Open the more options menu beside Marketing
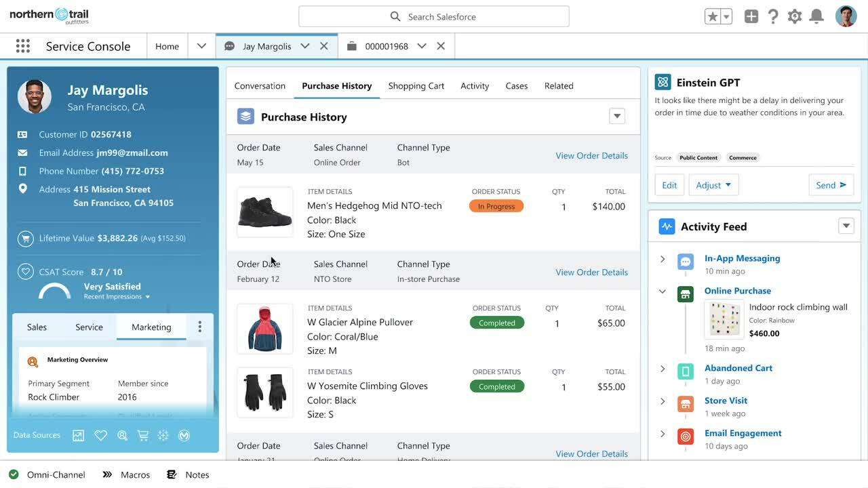 [x=199, y=327]
